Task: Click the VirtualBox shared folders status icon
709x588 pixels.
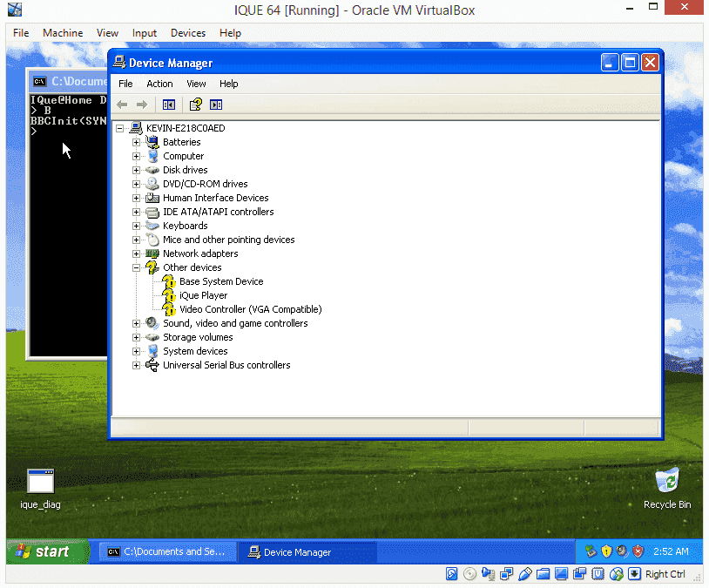Action: coord(543,574)
